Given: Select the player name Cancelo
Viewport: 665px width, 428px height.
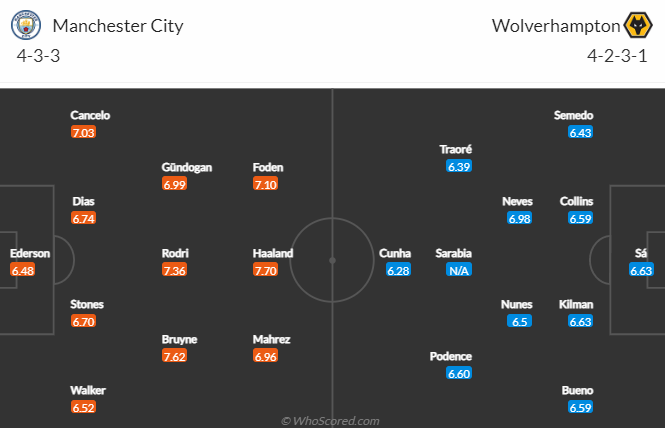Looking at the screenshot, I should [90, 115].
